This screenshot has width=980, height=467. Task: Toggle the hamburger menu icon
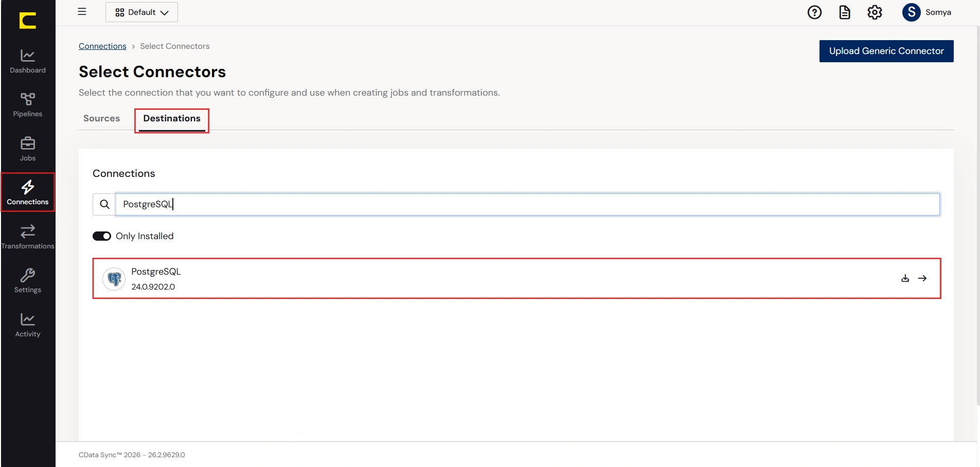pyautogui.click(x=82, y=12)
